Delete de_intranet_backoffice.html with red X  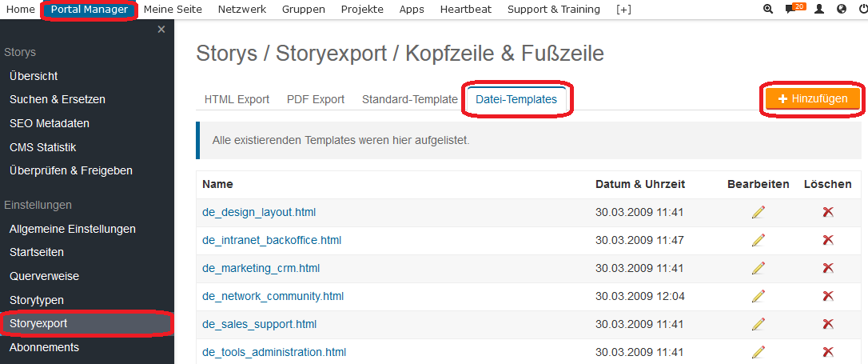tap(828, 240)
